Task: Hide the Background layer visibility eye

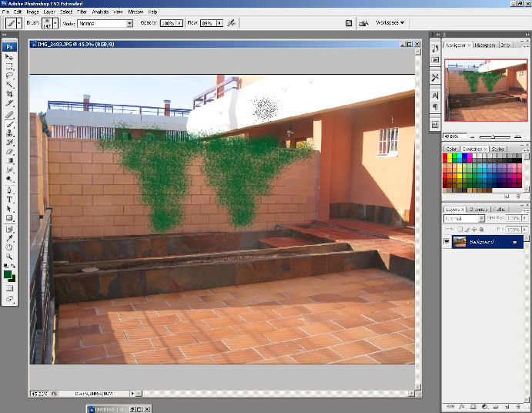Action: 447,242
